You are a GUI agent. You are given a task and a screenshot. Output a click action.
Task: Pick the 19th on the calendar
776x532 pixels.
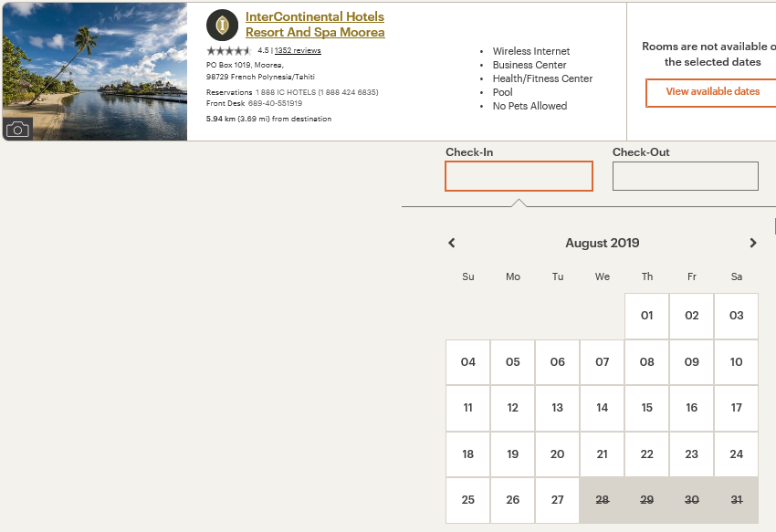(513, 454)
